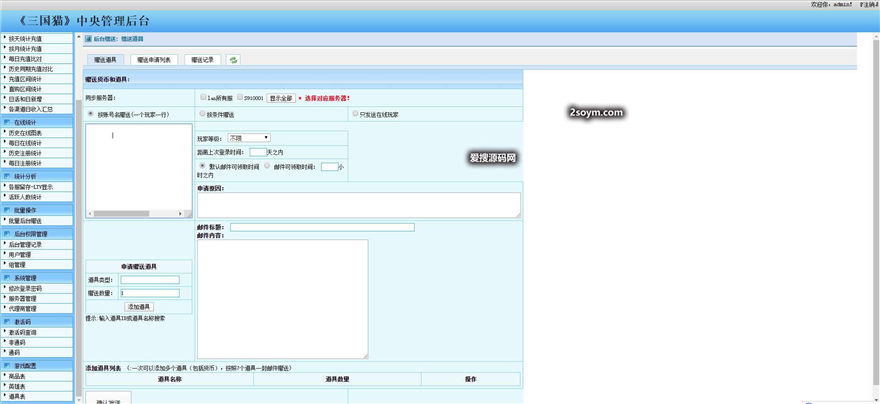Select the 只发送在线玩家 radio option
This screenshot has height=404, width=880.
coord(354,114)
